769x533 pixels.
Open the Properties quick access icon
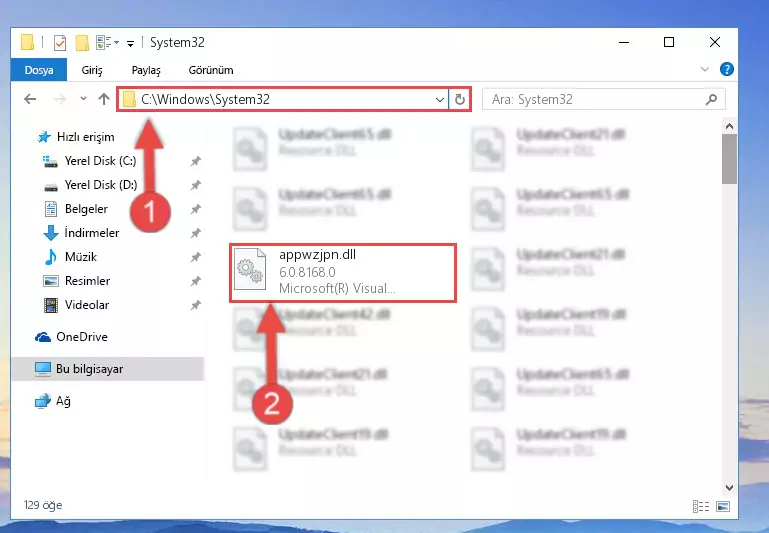coord(59,43)
